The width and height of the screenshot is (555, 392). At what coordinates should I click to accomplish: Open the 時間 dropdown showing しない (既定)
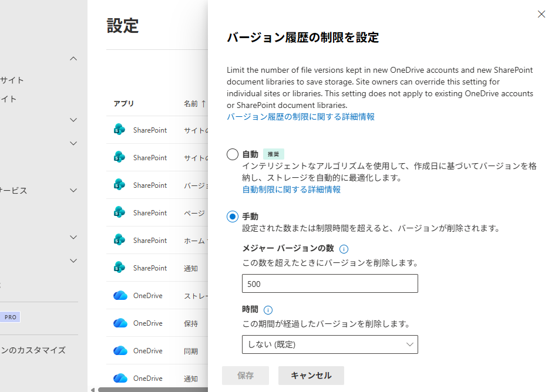click(x=329, y=344)
